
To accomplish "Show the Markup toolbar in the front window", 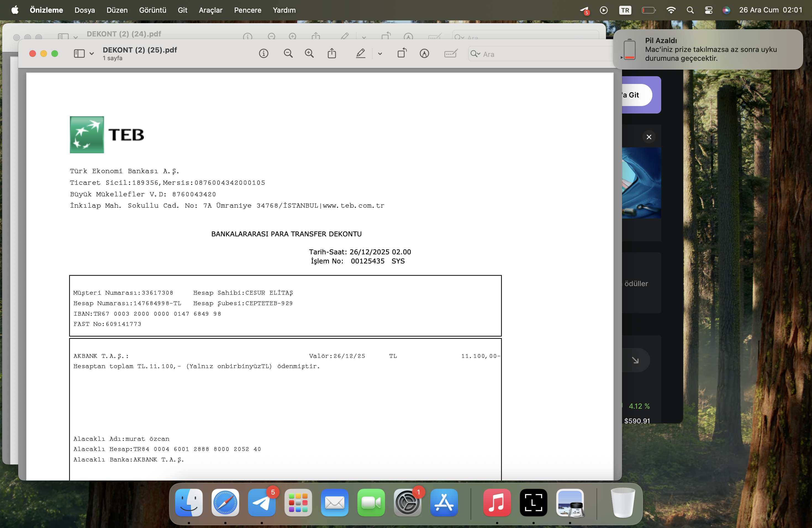I will pyautogui.click(x=424, y=54).
